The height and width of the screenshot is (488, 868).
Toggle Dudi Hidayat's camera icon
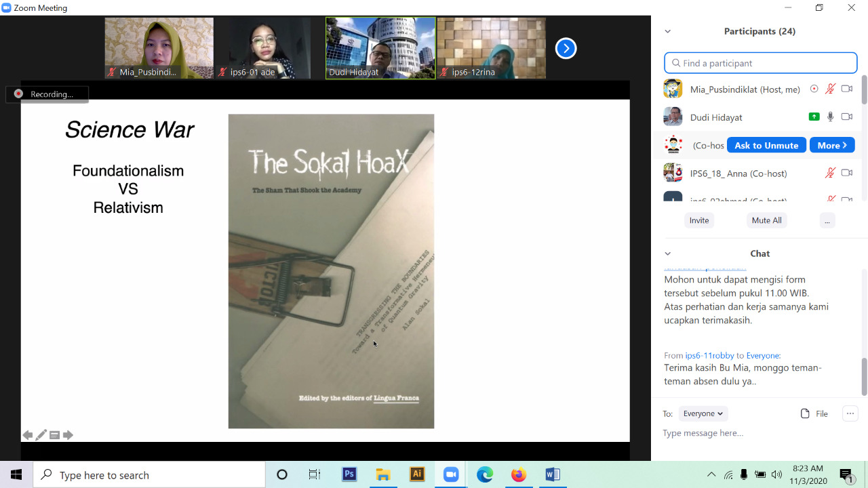846,117
